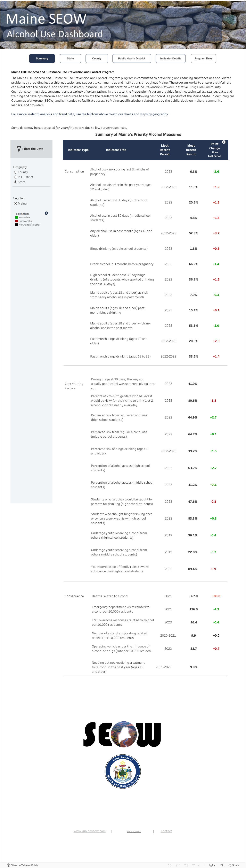Switch to the Indicator Details tab

pyautogui.click(x=171, y=59)
